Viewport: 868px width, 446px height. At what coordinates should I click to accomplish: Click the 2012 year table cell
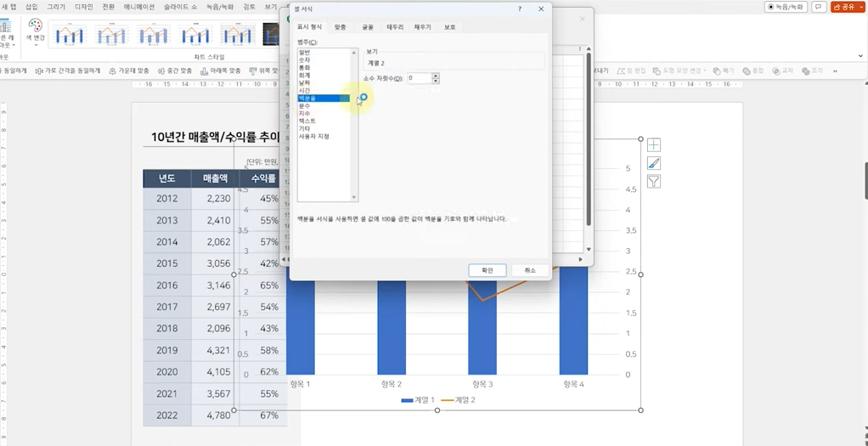click(x=167, y=198)
